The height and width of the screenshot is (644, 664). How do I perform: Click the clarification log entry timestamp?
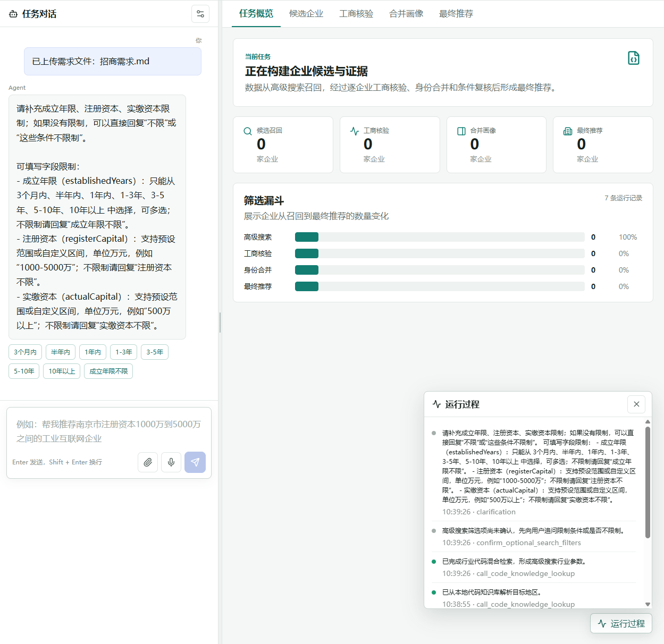coord(478,512)
